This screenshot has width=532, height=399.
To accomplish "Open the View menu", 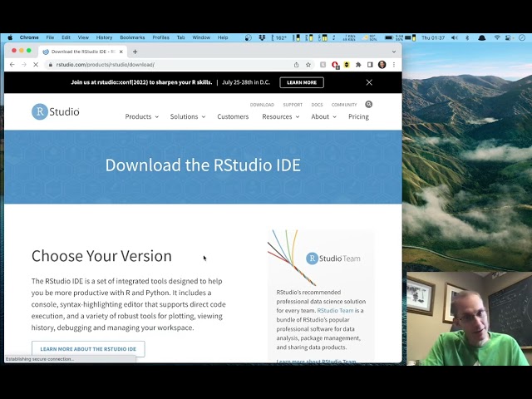I will [83, 37].
